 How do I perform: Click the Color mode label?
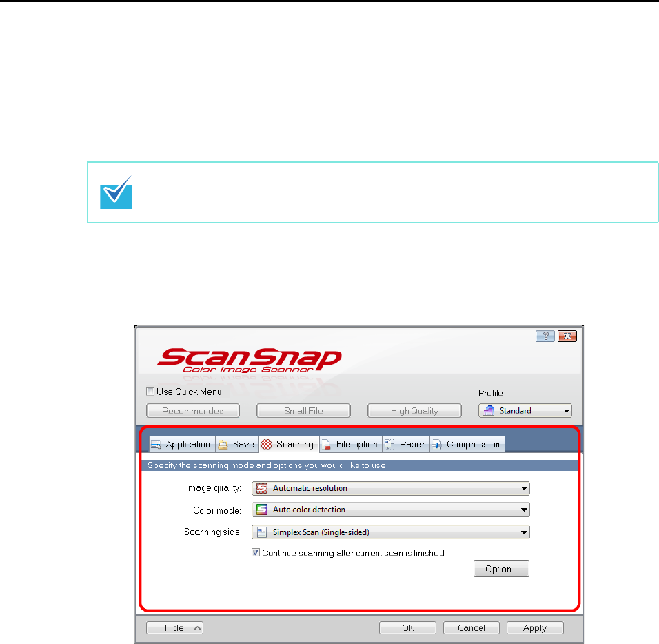pos(217,510)
